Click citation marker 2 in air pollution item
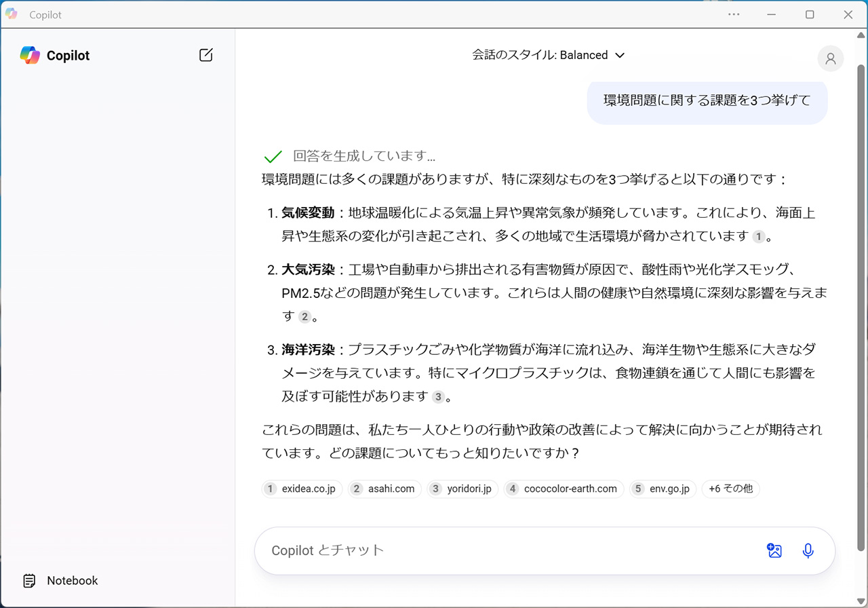The width and height of the screenshot is (868, 608). [305, 317]
